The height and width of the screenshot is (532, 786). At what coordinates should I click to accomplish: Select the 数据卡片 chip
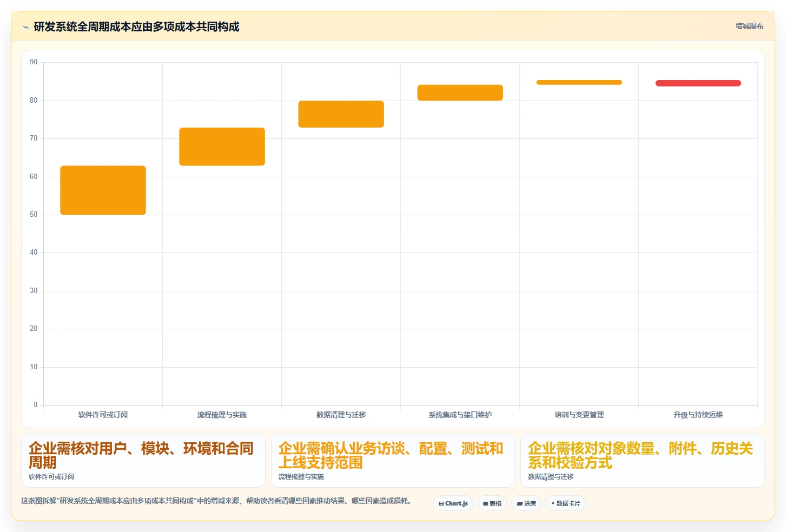click(566, 503)
